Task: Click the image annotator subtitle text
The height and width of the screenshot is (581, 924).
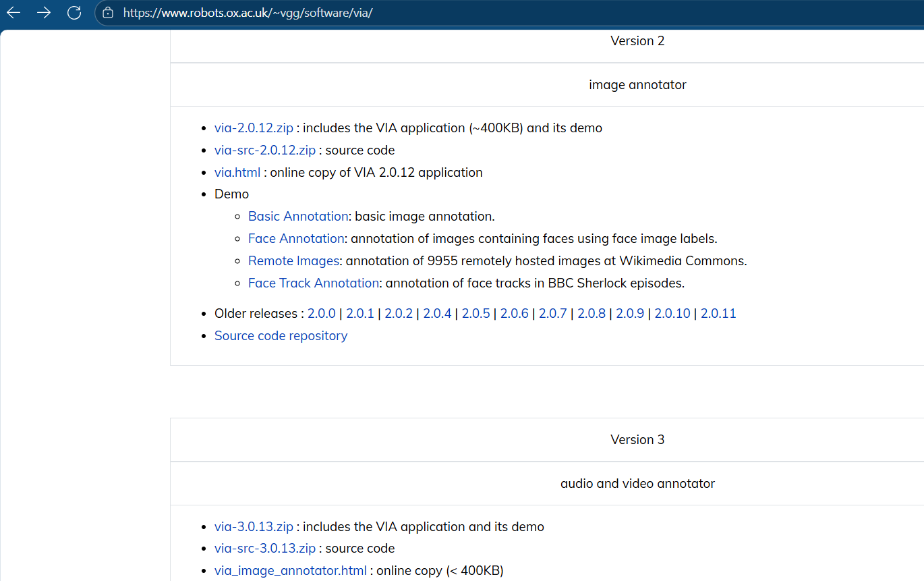Action: point(637,84)
